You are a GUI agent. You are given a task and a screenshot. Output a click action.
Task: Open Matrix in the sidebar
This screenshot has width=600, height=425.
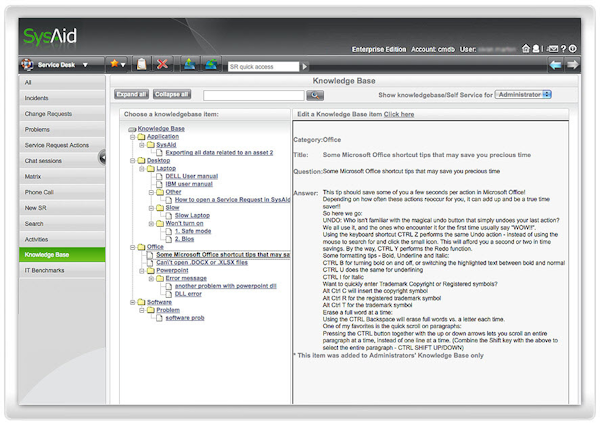pyautogui.click(x=62, y=176)
